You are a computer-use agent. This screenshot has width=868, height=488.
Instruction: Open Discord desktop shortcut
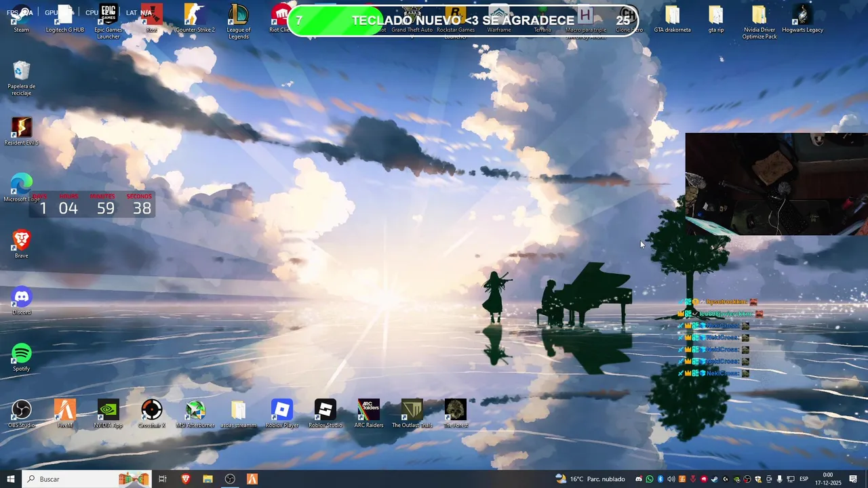pos(22,301)
